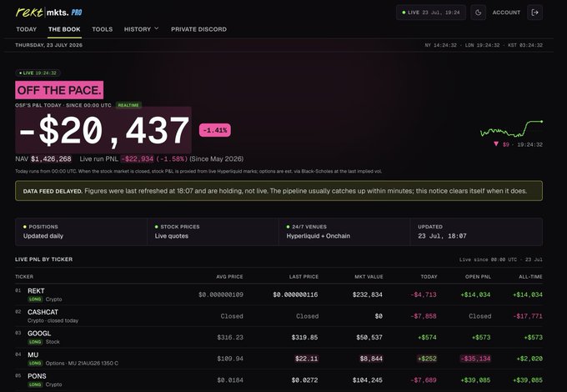Click GOOGL last price $319.85

tap(305, 338)
